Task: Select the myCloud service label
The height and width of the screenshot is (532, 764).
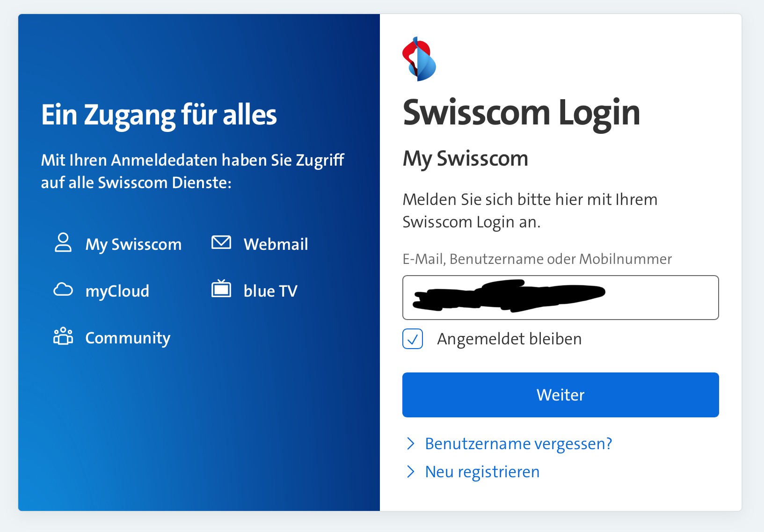Action: [x=117, y=291]
